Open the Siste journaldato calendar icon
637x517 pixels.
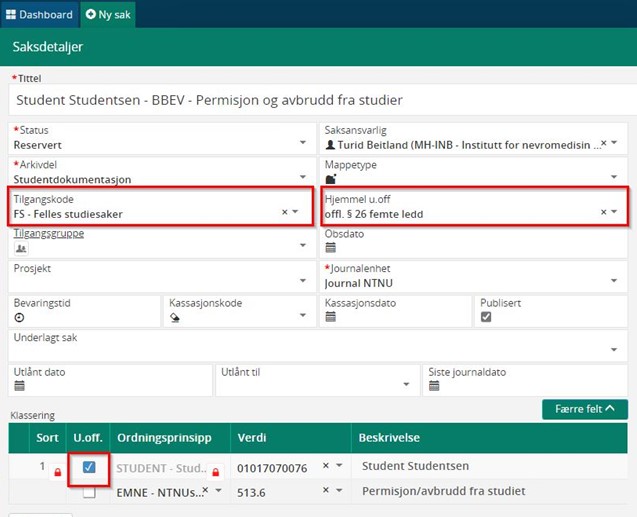434,386
